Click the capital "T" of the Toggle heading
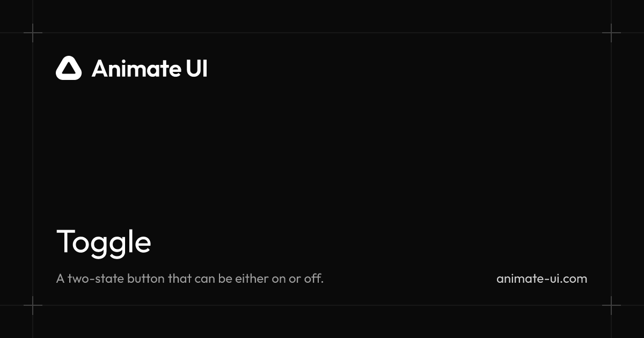The image size is (644, 338). tap(65, 241)
